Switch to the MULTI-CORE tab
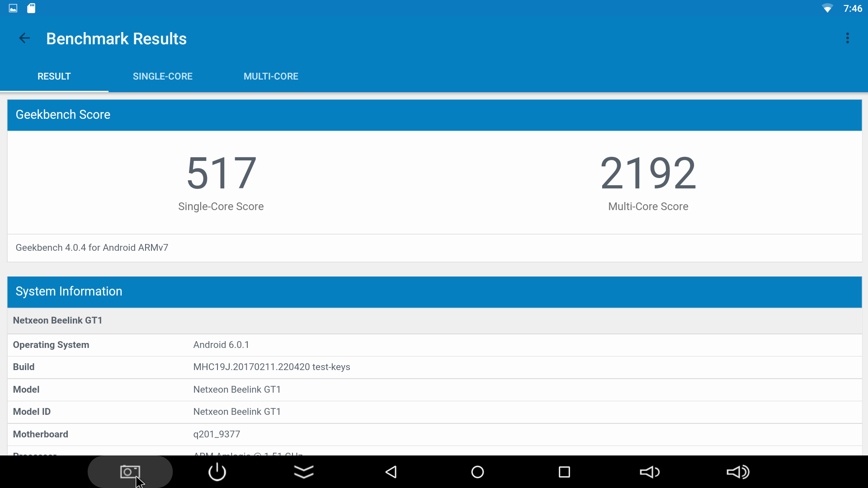868x488 pixels. coord(271,76)
